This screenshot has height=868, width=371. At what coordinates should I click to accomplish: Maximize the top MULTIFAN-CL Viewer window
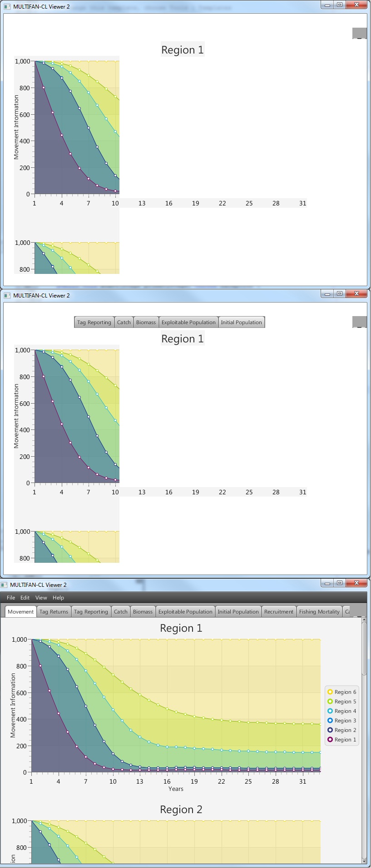pos(340,5)
